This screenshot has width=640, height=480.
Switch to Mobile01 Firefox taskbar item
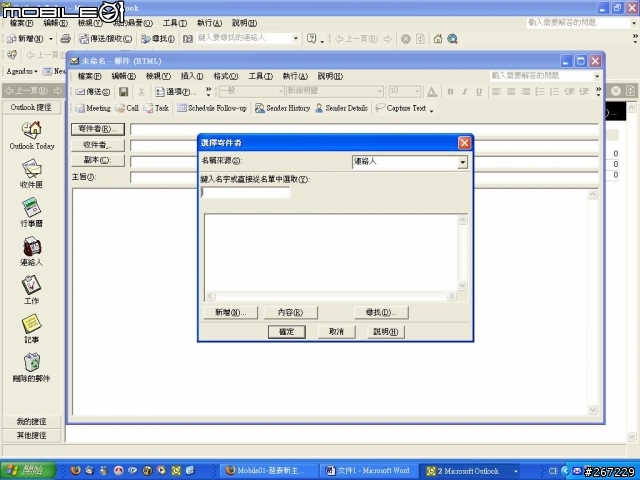point(268,471)
